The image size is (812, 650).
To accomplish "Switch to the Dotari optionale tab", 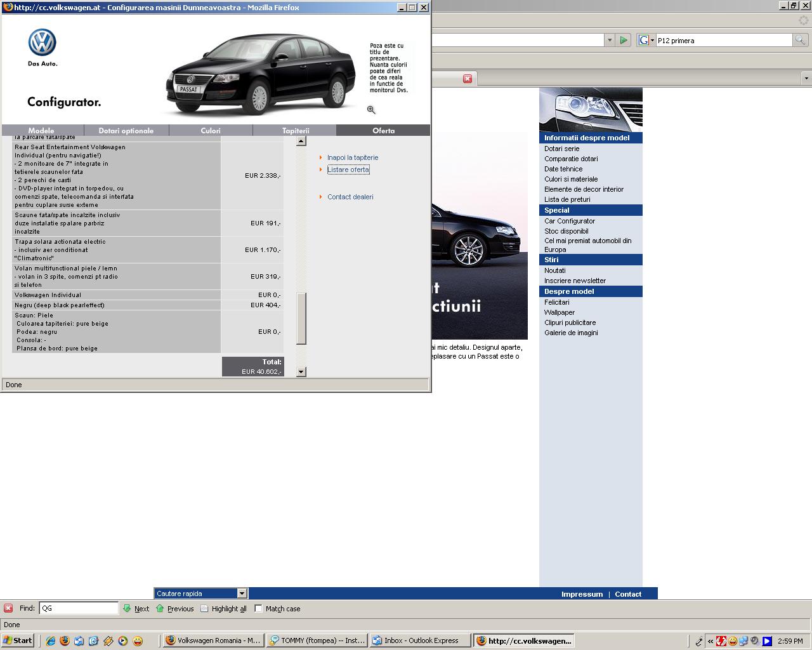I will 126,131.
